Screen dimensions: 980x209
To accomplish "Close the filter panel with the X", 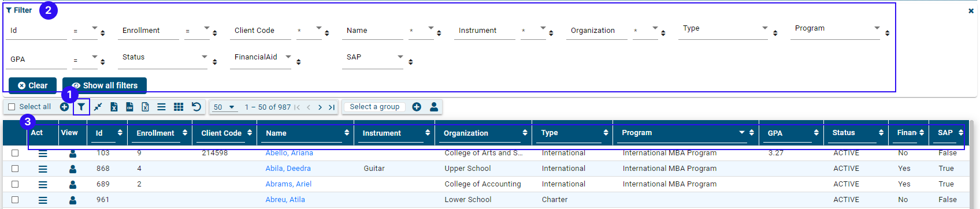I will (x=971, y=11).
